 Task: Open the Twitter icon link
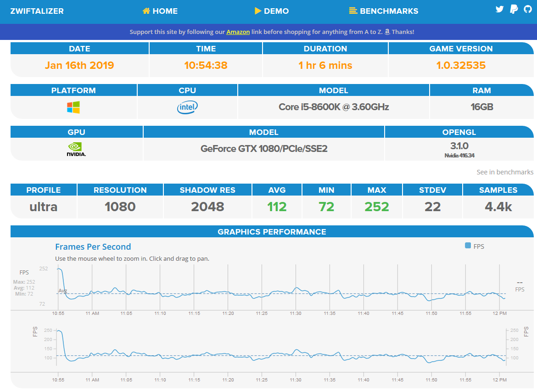[499, 9]
